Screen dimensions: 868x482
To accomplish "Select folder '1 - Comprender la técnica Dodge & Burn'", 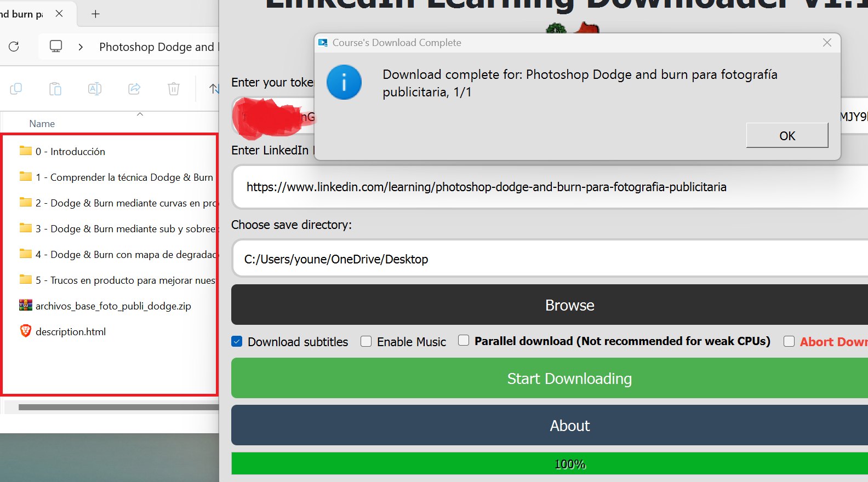I will [116, 177].
